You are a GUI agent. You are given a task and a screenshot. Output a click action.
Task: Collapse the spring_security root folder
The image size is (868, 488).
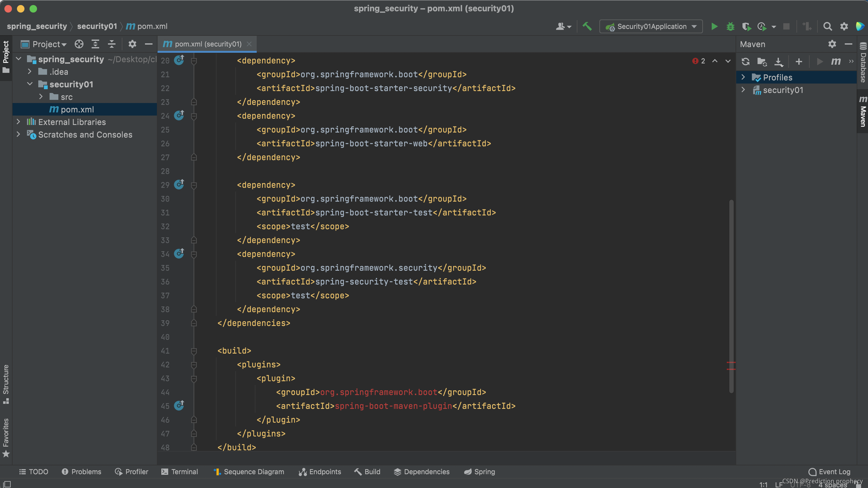tap(19, 59)
